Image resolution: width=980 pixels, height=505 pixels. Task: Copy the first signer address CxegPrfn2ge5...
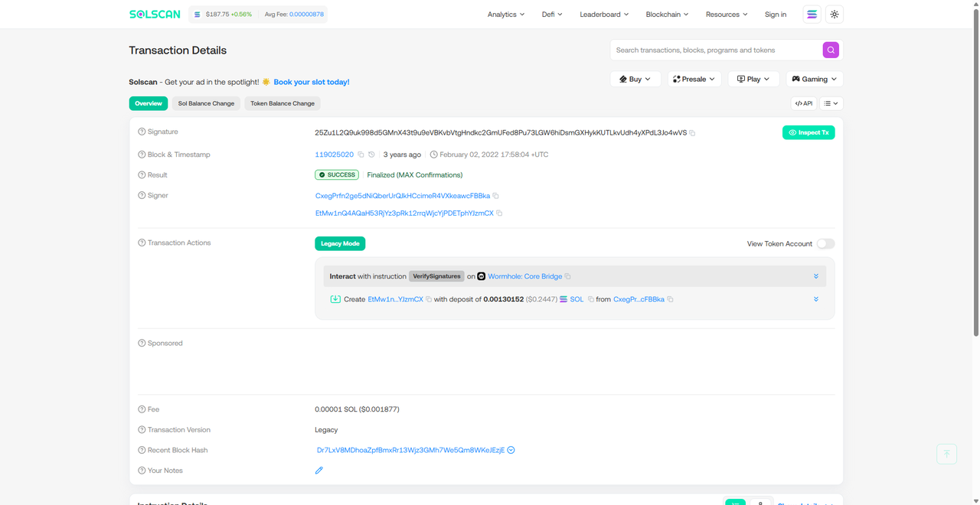pos(496,196)
